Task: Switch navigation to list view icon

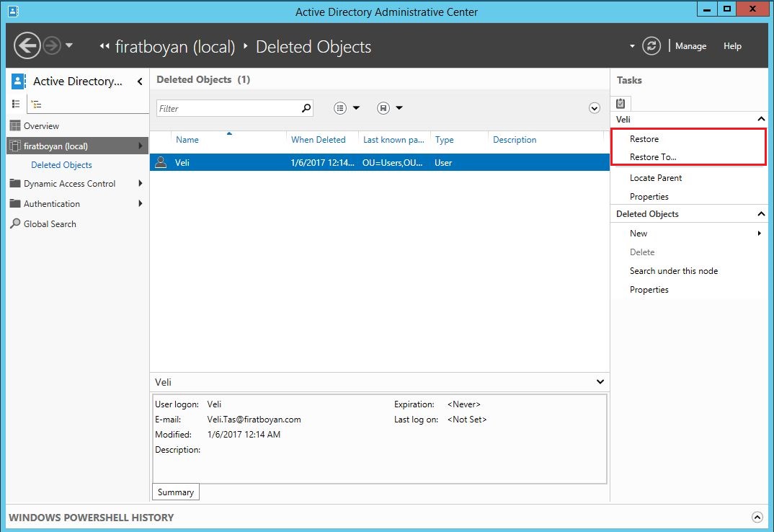Action: coord(17,104)
